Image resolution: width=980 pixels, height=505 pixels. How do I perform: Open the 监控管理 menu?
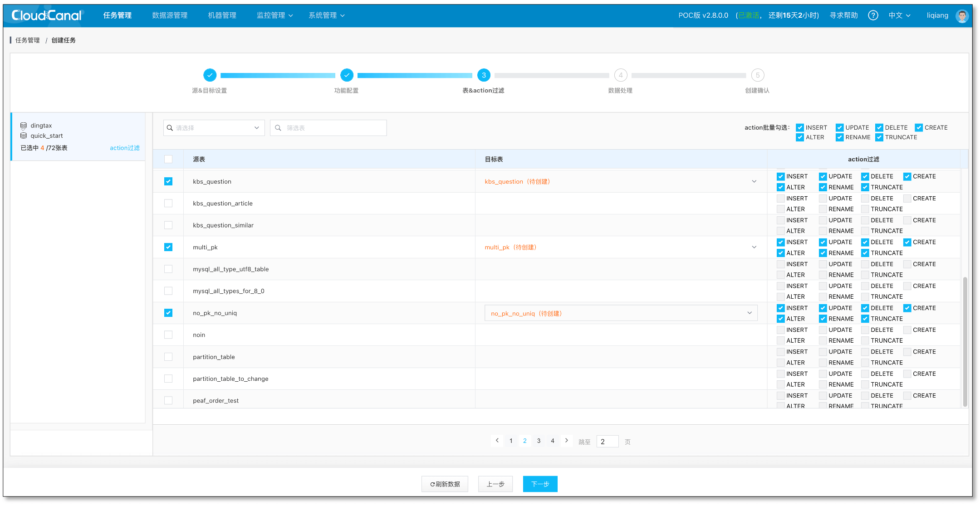tap(274, 15)
